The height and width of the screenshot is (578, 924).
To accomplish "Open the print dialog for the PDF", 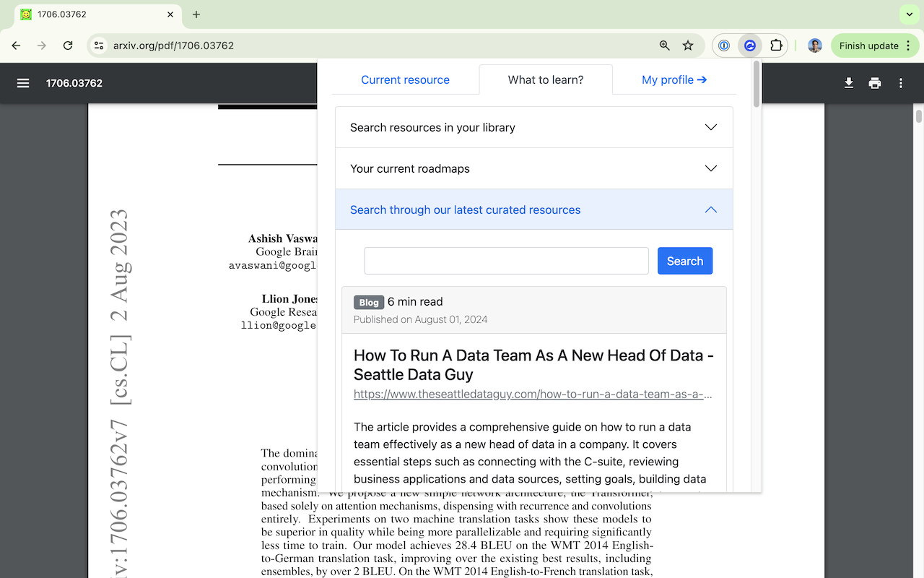I will tap(874, 83).
